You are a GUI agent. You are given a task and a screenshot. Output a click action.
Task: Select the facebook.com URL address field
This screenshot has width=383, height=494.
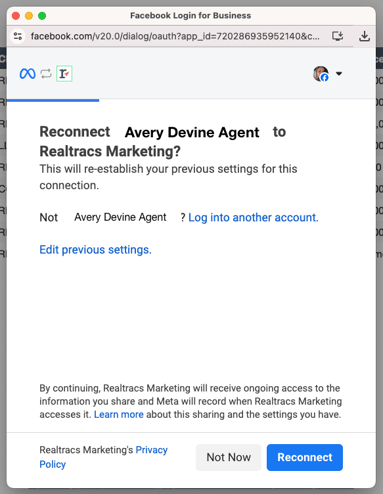tap(175, 36)
